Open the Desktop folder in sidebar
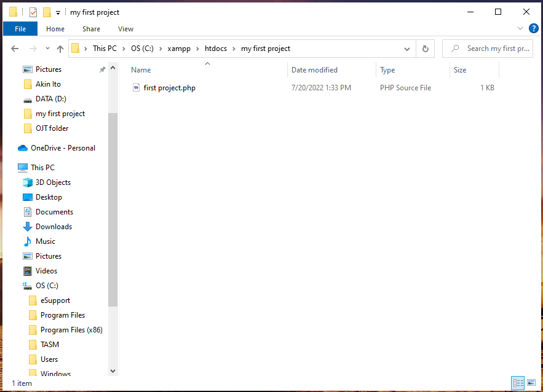The height and width of the screenshot is (392, 543). pos(49,197)
